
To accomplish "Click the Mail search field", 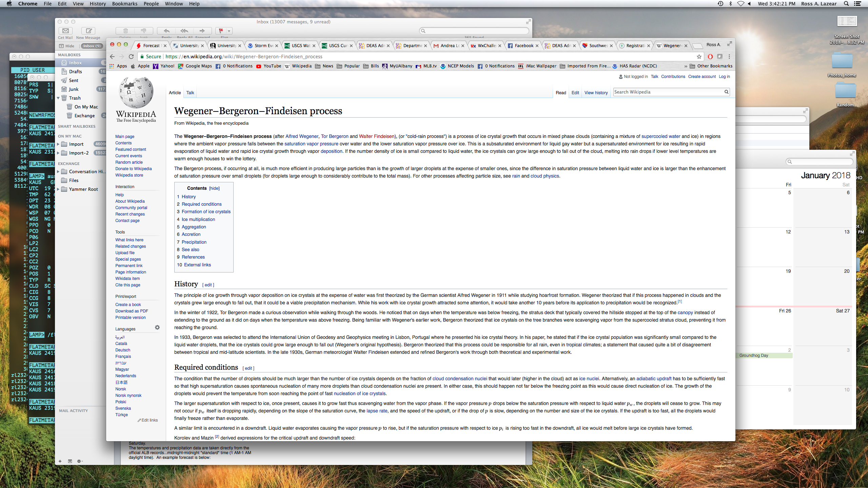I will tap(474, 31).
